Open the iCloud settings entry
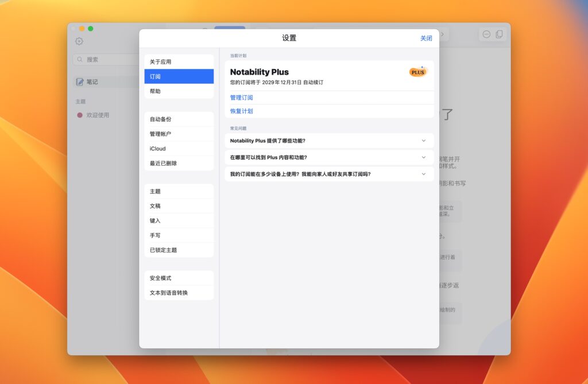Image resolution: width=588 pixels, height=384 pixels. 179,148
